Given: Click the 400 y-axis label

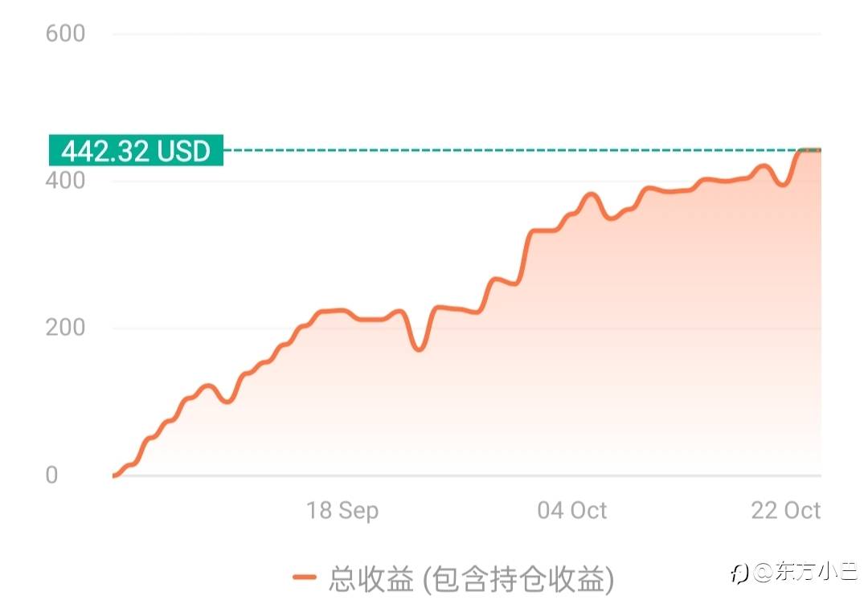Looking at the screenshot, I should [x=66, y=181].
